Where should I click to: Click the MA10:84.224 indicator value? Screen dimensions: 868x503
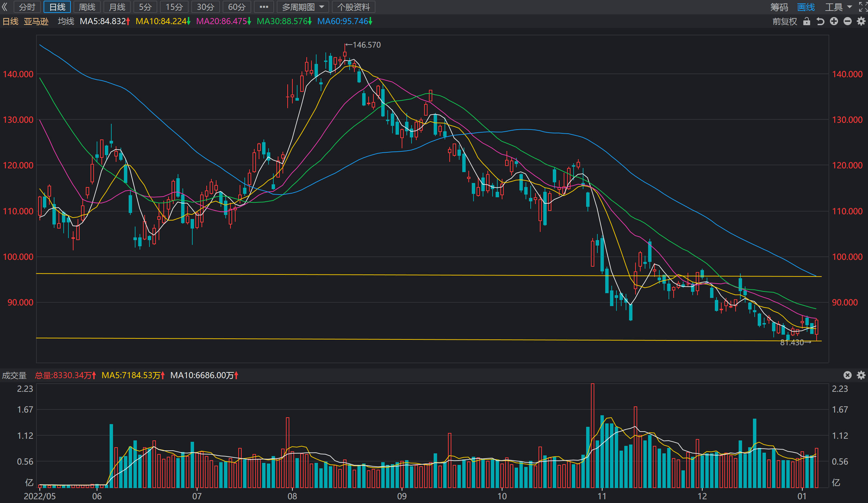tap(163, 21)
